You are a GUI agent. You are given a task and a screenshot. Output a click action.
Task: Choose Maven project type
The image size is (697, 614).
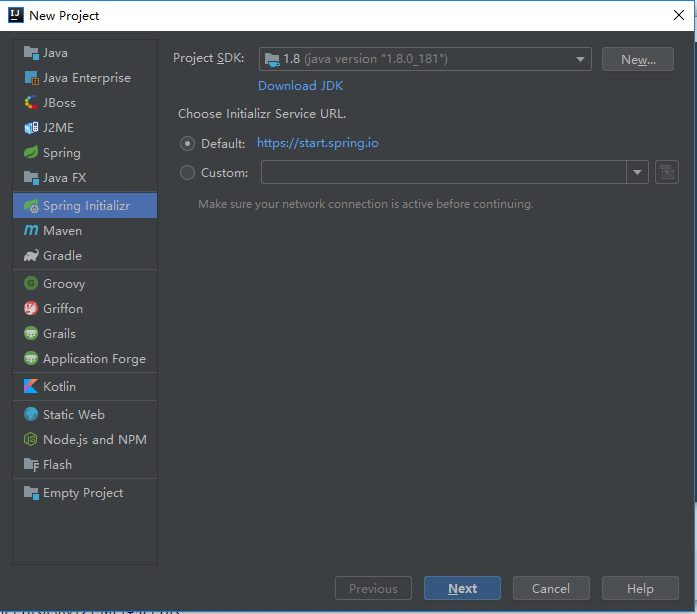tap(85, 230)
